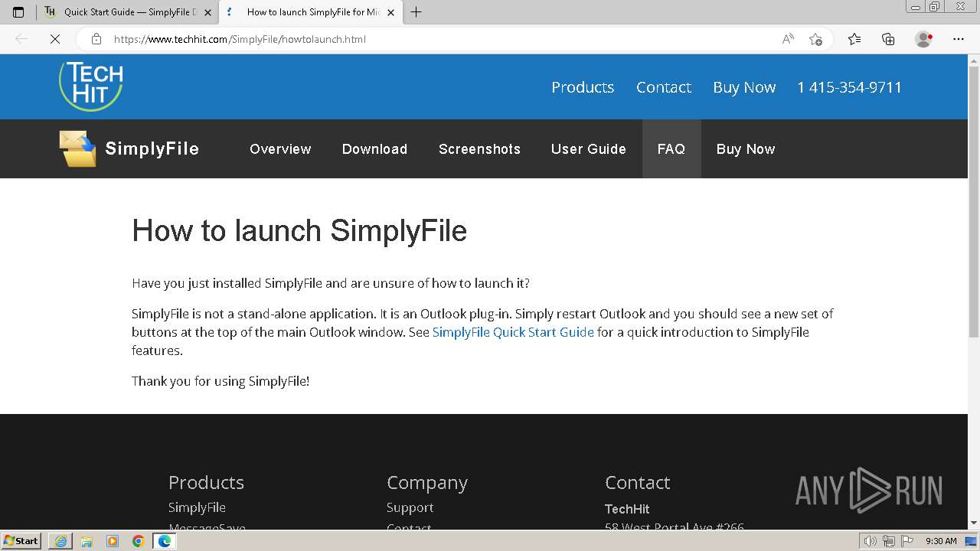Open a new tab

pyautogui.click(x=416, y=12)
